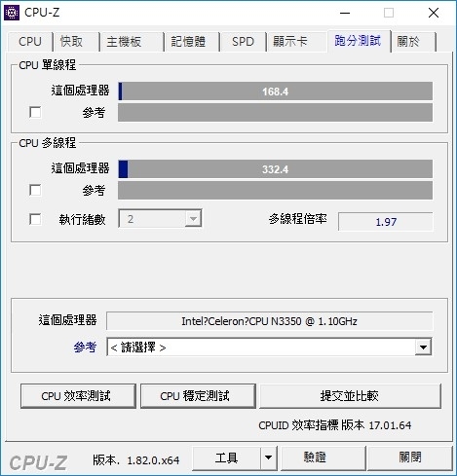Click the 參考 blue label link
The width and height of the screenshot is (457, 476).
coord(85,348)
